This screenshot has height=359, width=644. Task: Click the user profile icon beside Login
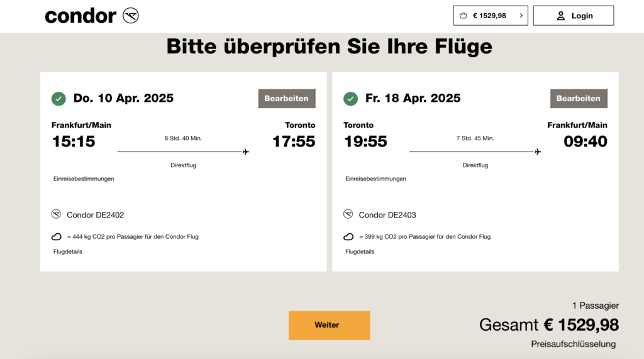point(560,16)
